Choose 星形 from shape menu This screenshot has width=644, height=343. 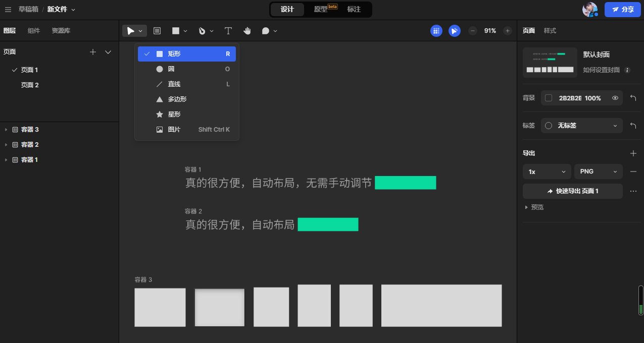tap(187, 115)
